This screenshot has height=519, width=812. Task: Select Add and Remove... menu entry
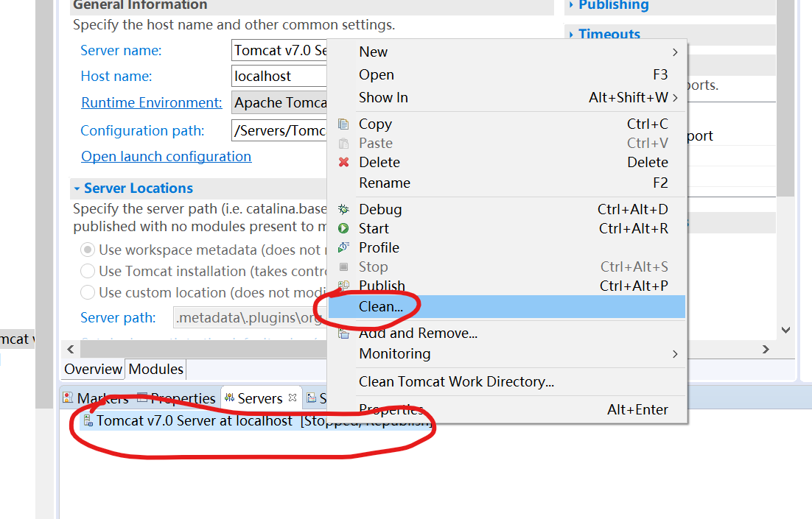(507, 333)
